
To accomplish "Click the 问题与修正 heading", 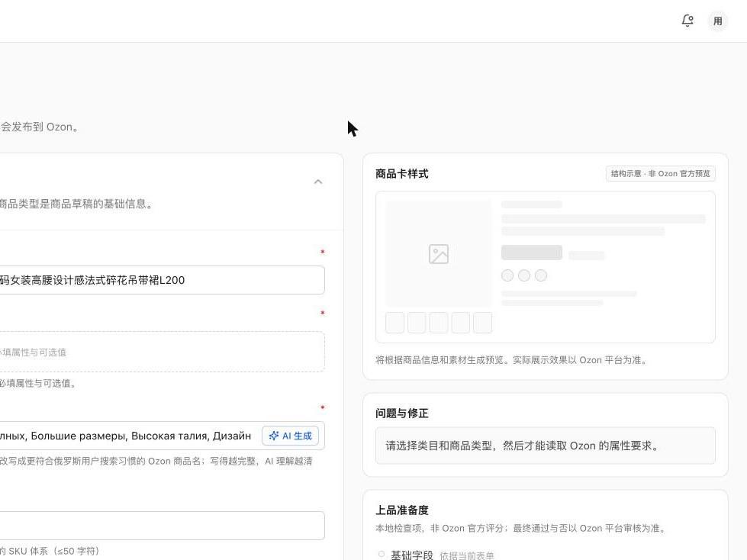I will tap(401, 414).
